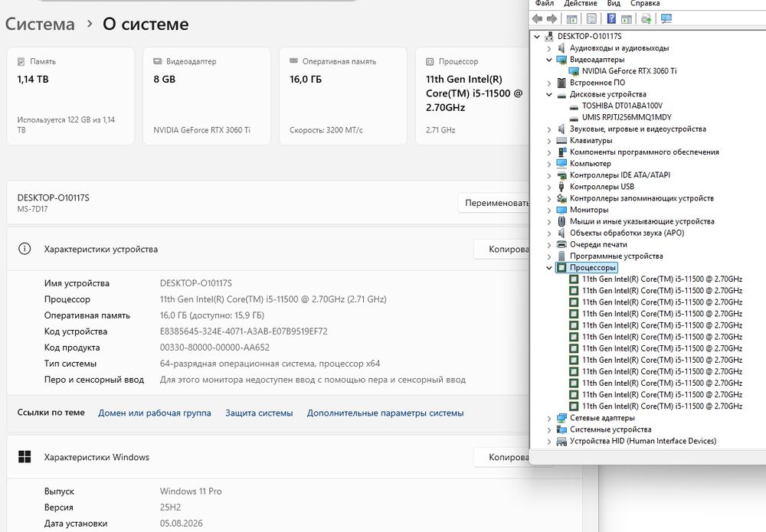Toggle the show/hide console tree toolbar icon
Image resolution: width=766 pixels, height=532 pixels.
pyautogui.click(x=571, y=18)
